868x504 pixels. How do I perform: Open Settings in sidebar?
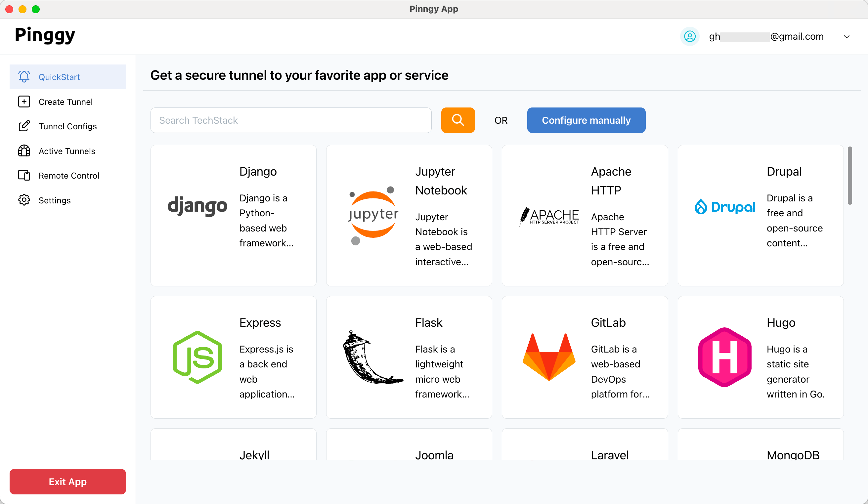point(68,200)
